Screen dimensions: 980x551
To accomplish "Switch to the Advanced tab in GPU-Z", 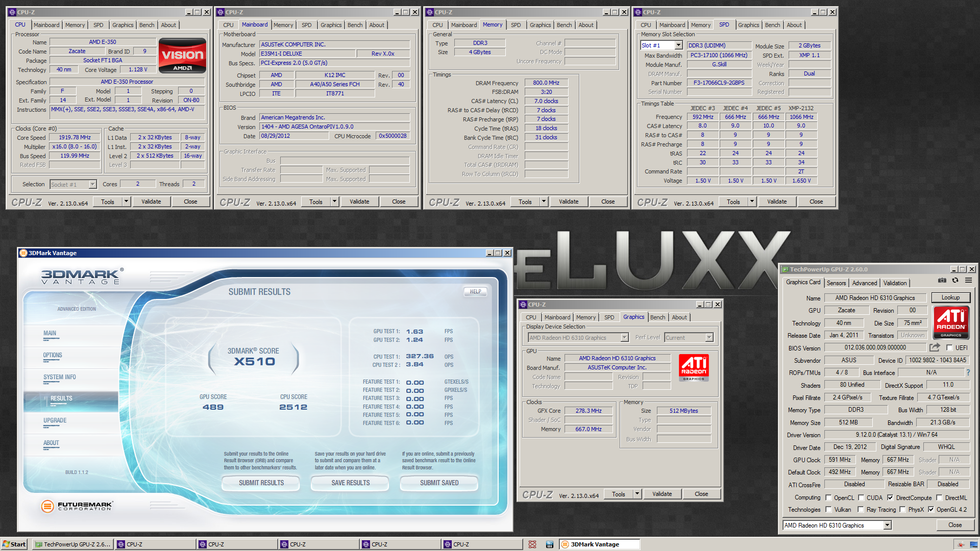I will coord(865,283).
